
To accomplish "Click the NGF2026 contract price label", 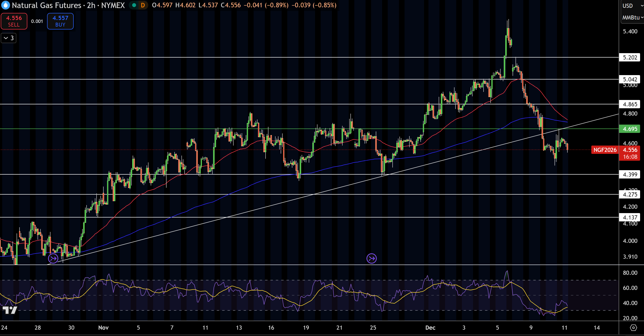I will [x=605, y=150].
